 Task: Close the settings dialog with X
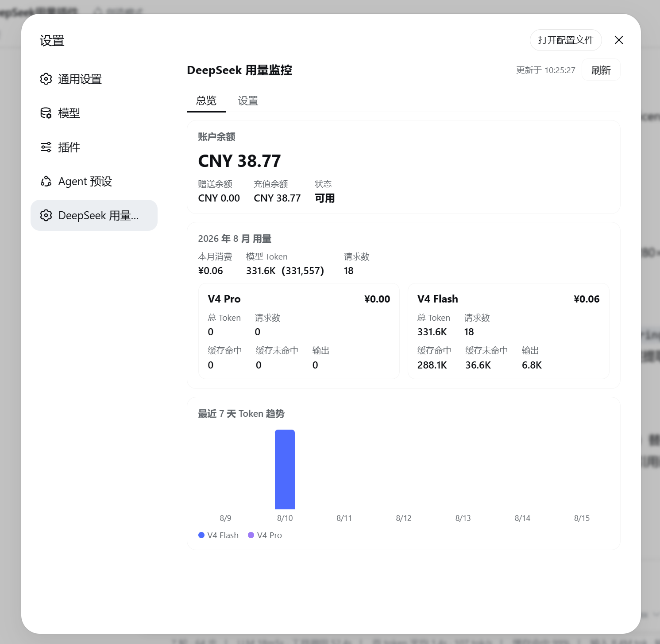(x=619, y=40)
